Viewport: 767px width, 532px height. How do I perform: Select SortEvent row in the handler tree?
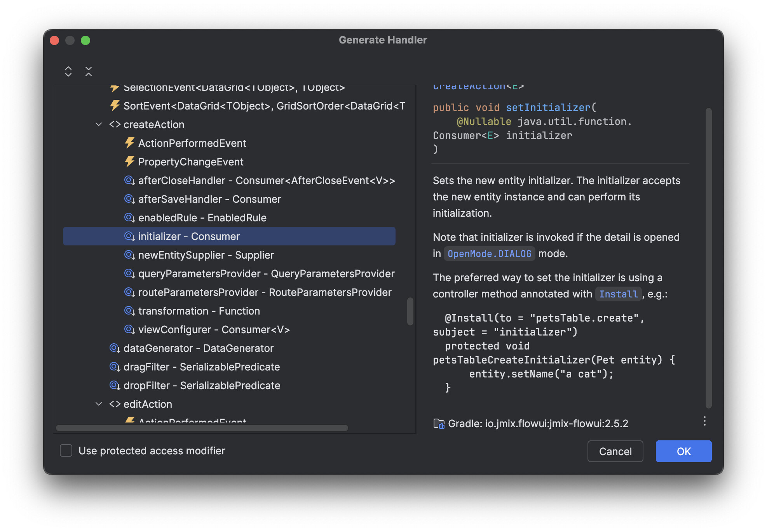pos(229,106)
